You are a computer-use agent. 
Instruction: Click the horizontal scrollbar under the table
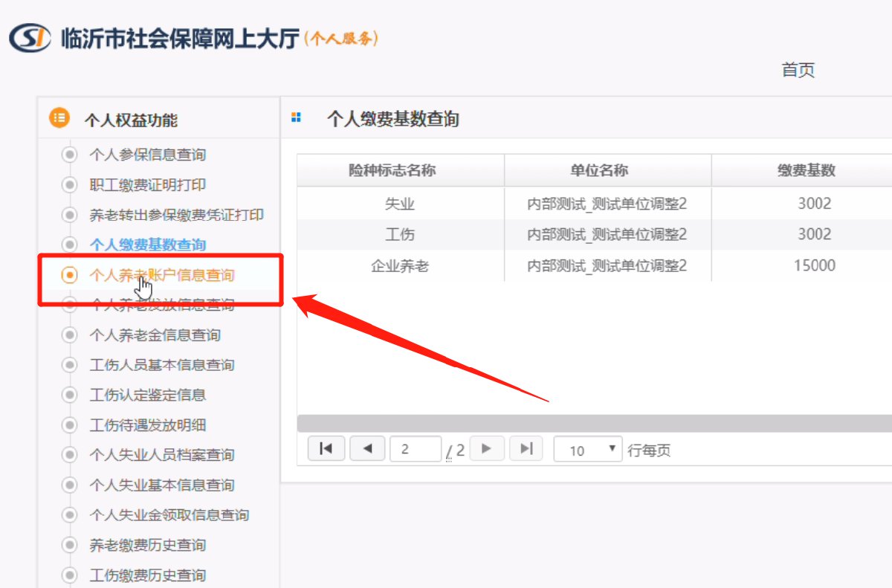pyautogui.click(x=593, y=423)
